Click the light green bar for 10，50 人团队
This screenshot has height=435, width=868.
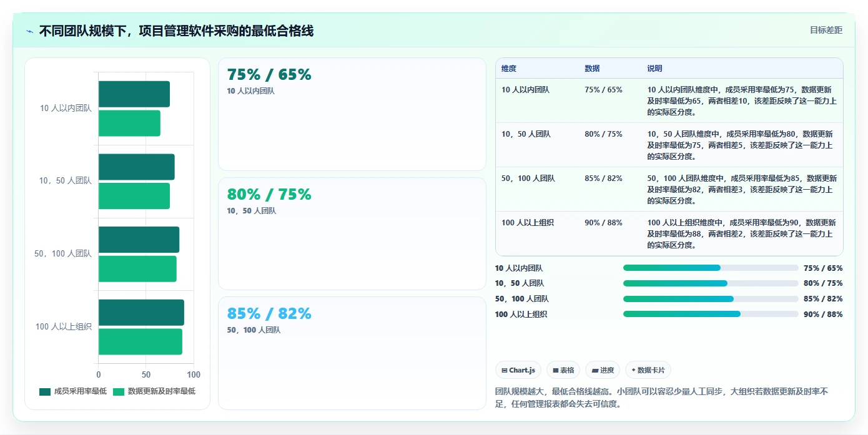[134, 196]
